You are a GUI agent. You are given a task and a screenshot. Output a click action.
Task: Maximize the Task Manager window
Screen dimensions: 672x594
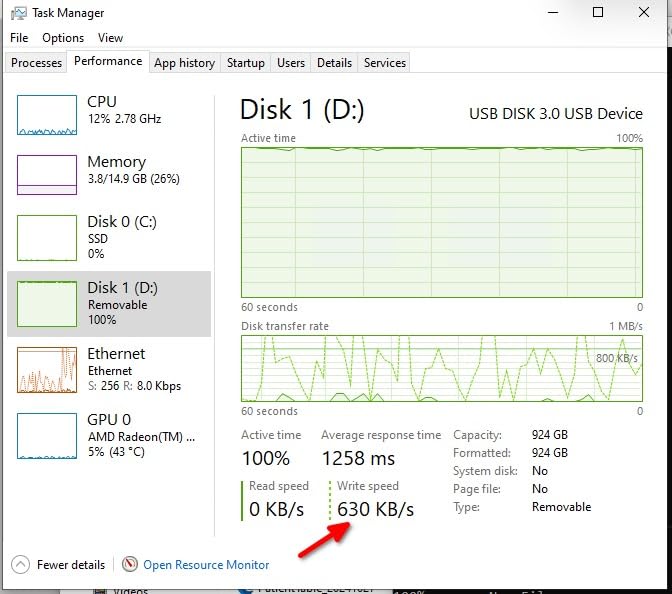point(598,12)
